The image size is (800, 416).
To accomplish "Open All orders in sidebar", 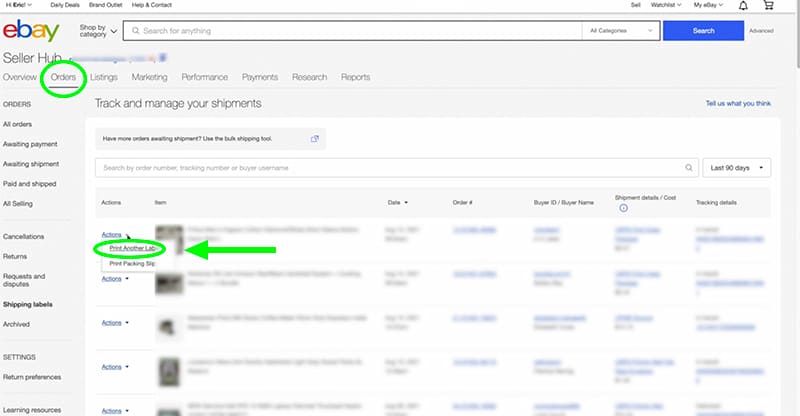I will tap(17, 124).
